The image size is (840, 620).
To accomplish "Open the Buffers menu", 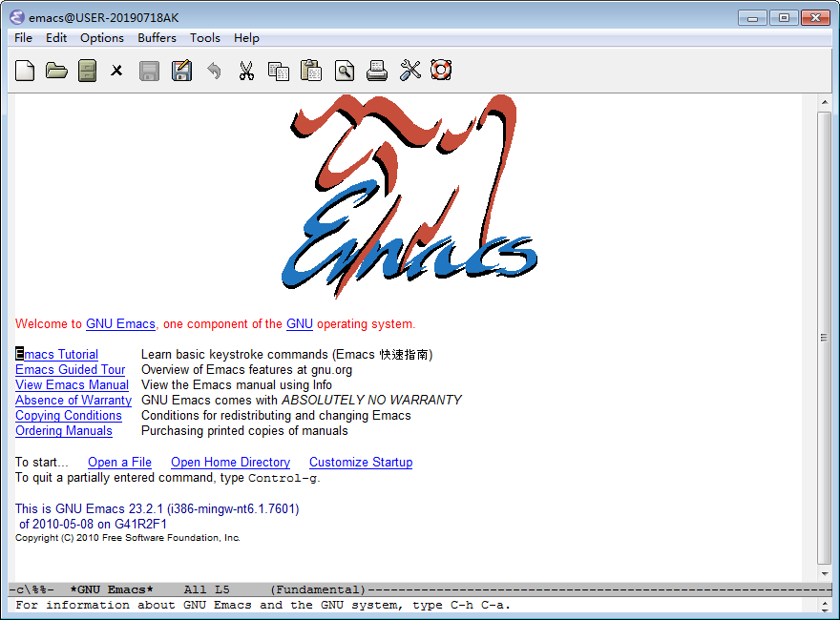I will point(157,38).
